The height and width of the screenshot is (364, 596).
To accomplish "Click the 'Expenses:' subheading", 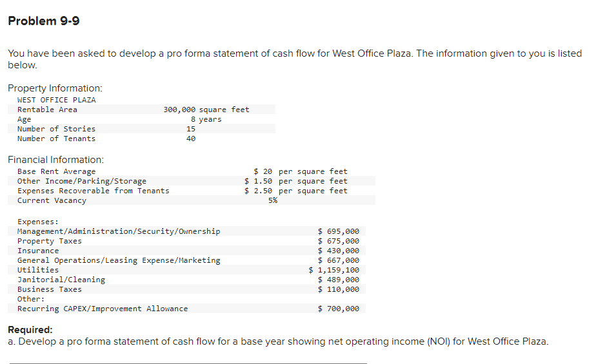I will 38,222.
